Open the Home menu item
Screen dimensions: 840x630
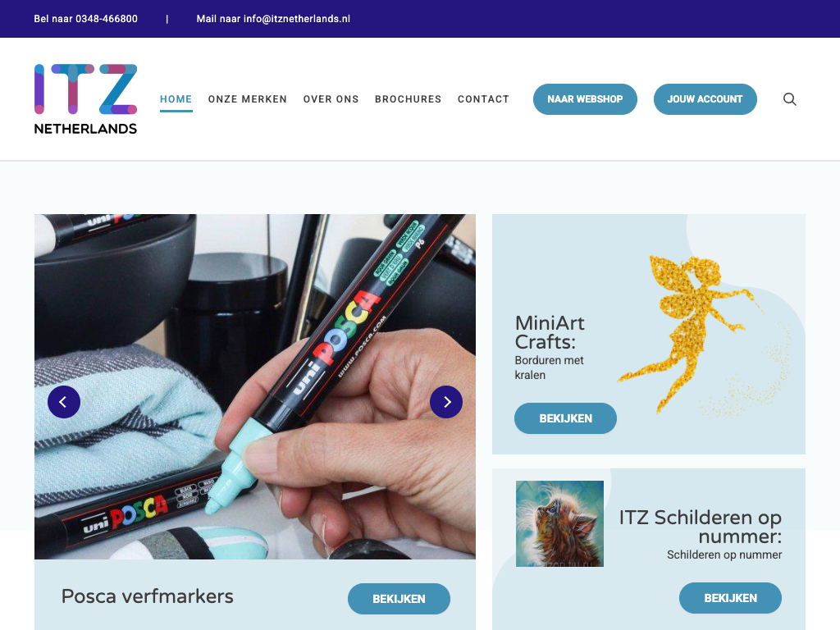pyautogui.click(x=176, y=99)
